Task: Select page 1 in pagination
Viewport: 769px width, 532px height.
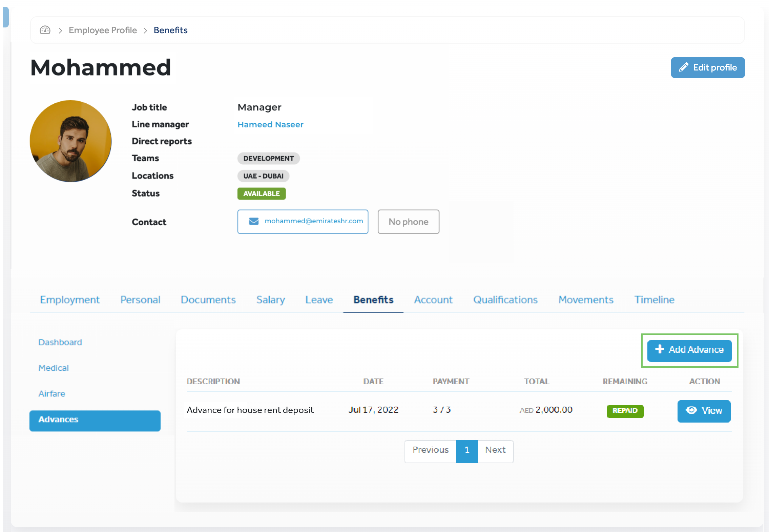Action: 467,450
